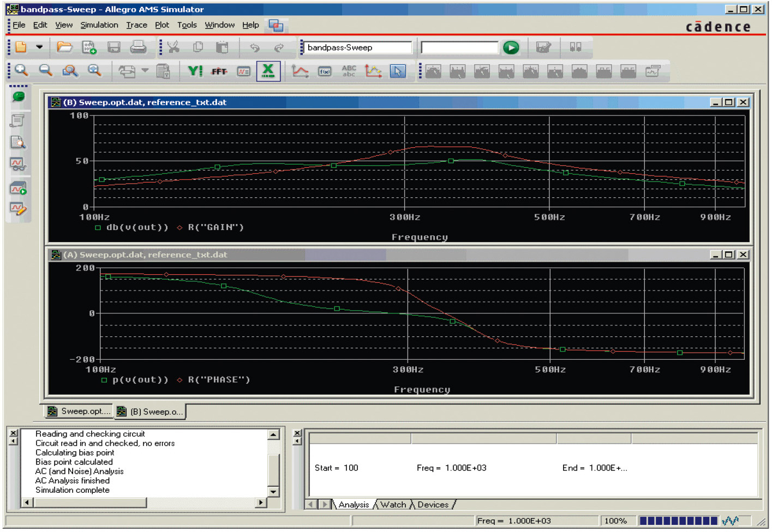Open the Simulation menu
This screenshot has width=772, height=532.
click(99, 25)
